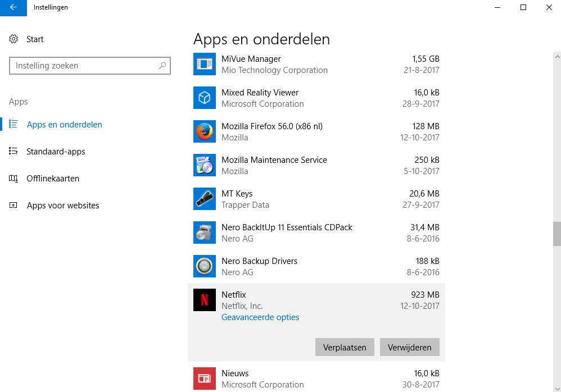Open Standaard-apps settings page

56,152
